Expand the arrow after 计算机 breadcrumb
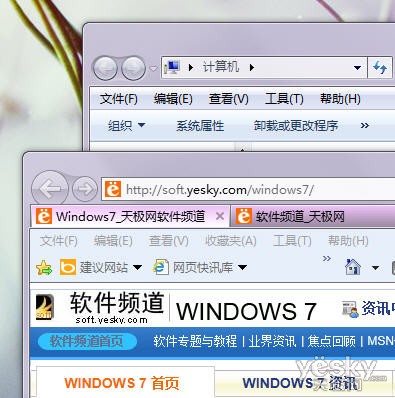The width and height of the screenshot is (395, 398). [252, 68]
